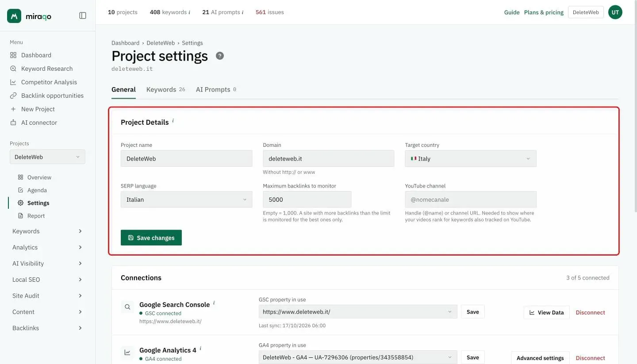
Task: Select the General tab
Action: pos(123,89)
